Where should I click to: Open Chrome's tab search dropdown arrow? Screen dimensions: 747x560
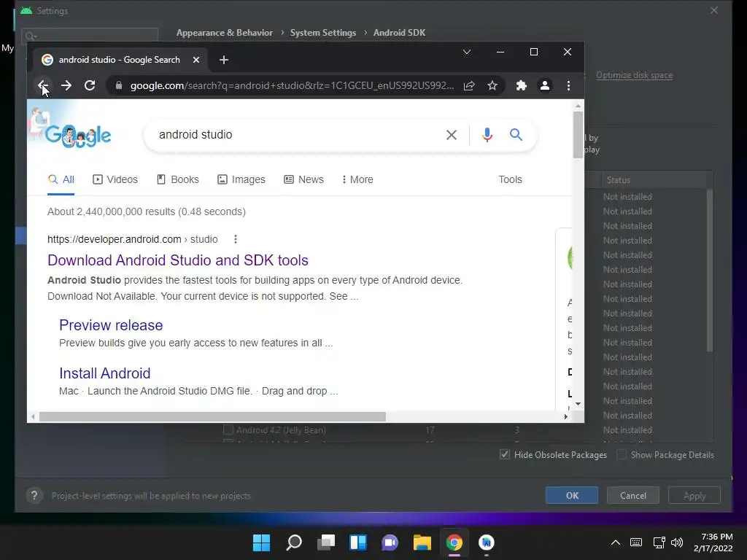point(467,52)
